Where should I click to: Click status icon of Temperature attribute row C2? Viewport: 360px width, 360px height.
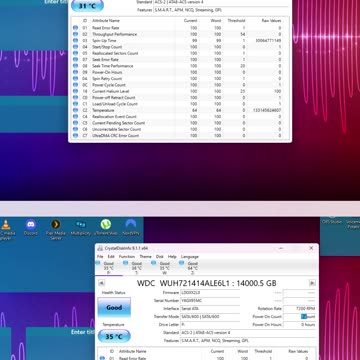click(75, 110)
